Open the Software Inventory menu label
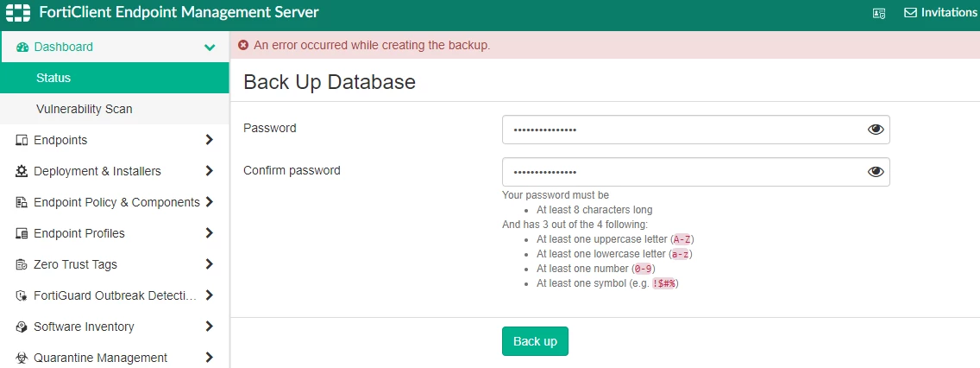 pyautogui.click(x=84, y=327)
